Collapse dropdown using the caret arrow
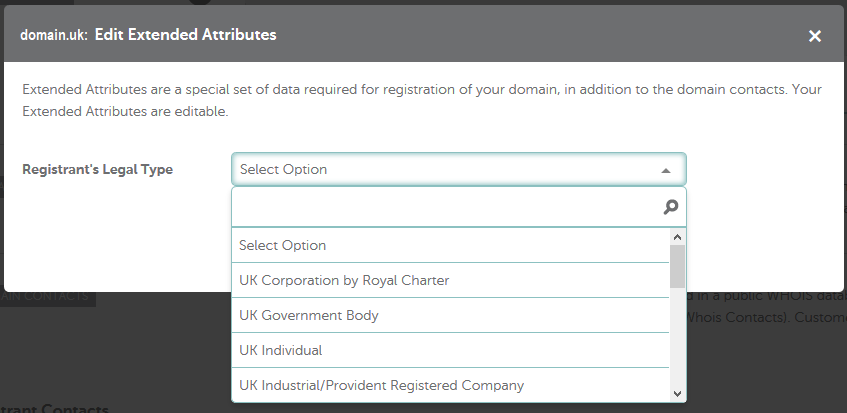The width and height of the screenshot is (847, 413). pos(666,171)
